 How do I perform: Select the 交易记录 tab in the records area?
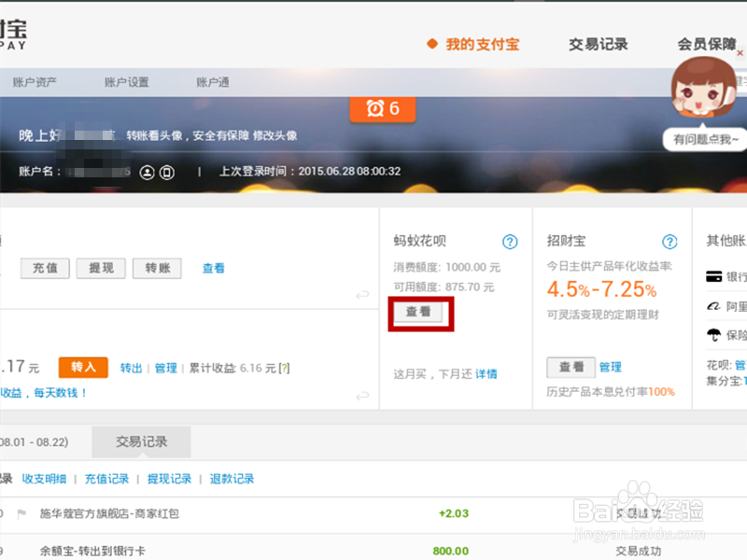pyautogui.click(x=142, y=441)
